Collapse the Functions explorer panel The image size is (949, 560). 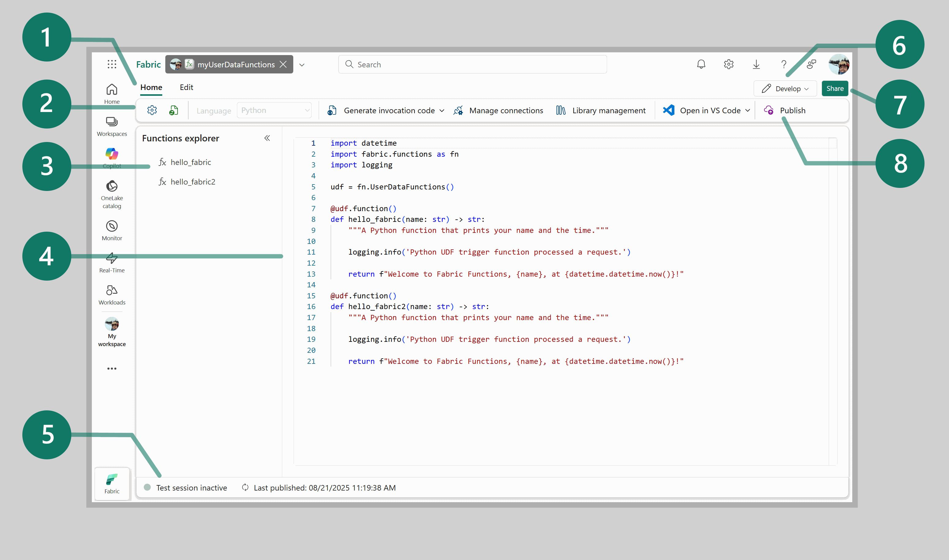tap(267, 138)
